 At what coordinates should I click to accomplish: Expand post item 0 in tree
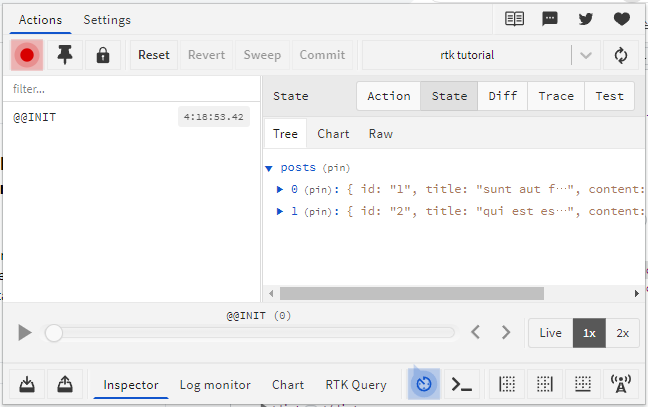(x=280, y=188)
